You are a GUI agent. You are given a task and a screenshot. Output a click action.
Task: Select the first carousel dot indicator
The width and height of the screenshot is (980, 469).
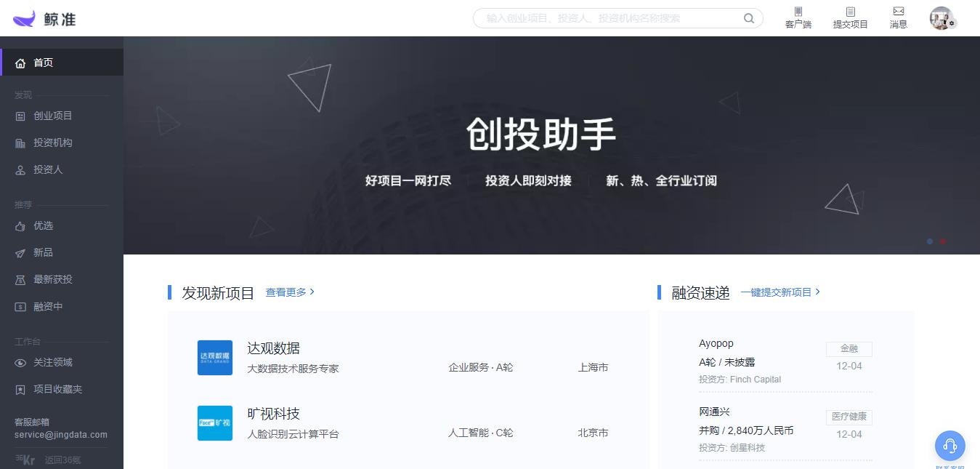929,241
